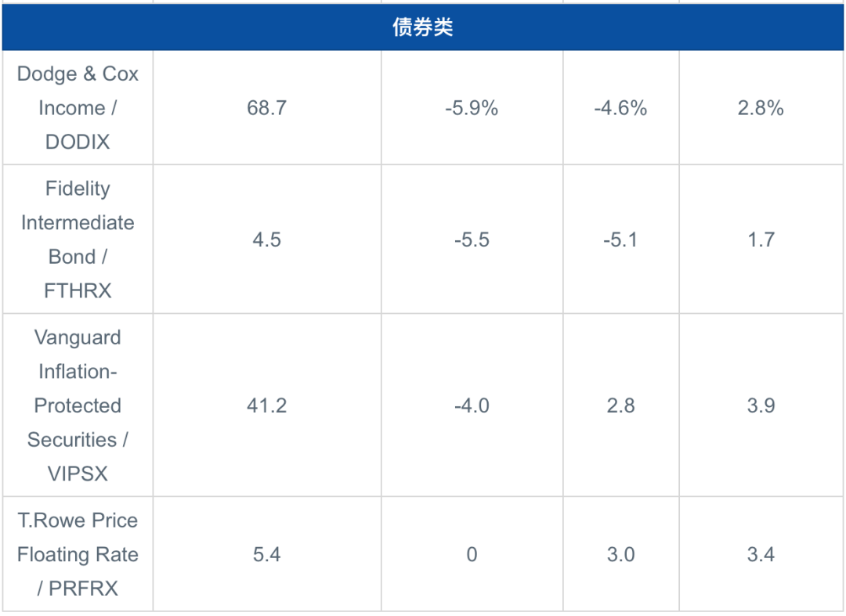The image size is (846, 616).
Task: Select the Dodge & Cox Income / DODIX cell
Action: coord(78,108)
